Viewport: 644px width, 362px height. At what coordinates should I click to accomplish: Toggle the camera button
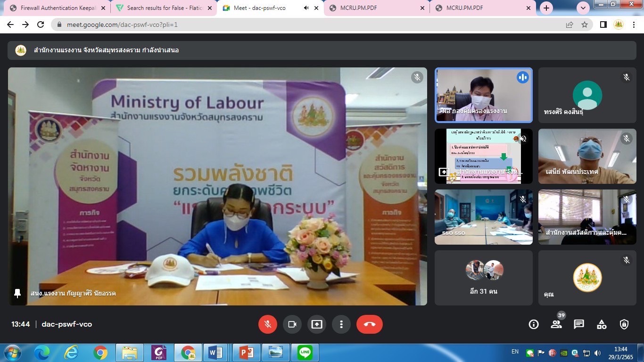coord(292,324)
